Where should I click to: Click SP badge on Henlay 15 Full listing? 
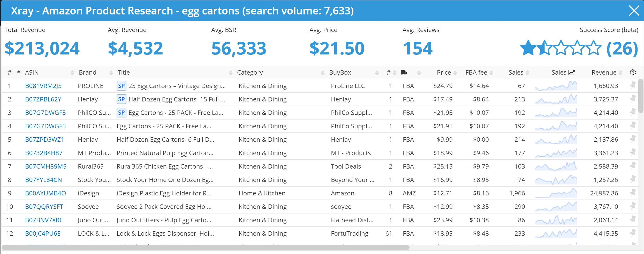click(121, 99)
